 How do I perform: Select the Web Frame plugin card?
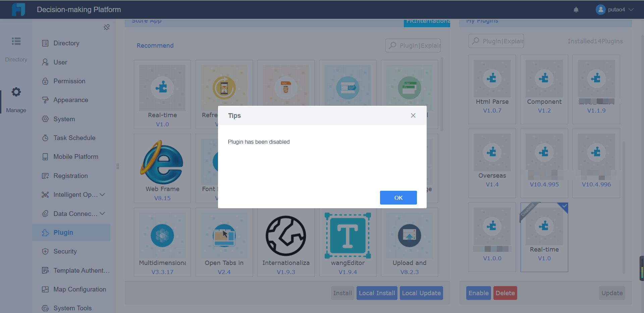tap(162, 168)
